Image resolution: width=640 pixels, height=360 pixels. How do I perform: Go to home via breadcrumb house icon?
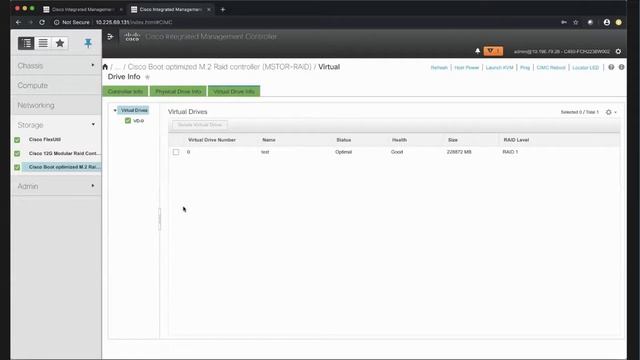click(105, 67)
